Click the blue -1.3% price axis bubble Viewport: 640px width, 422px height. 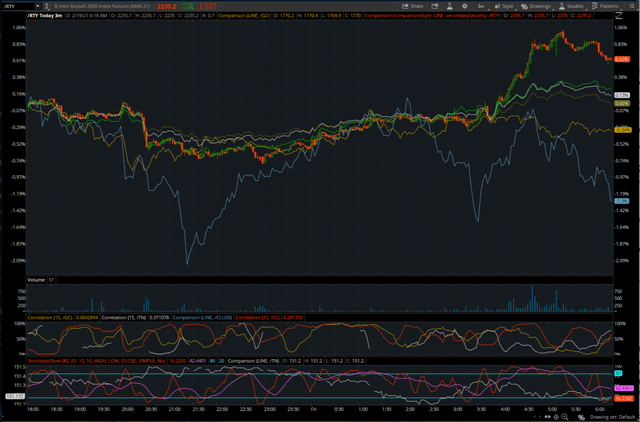621,201
